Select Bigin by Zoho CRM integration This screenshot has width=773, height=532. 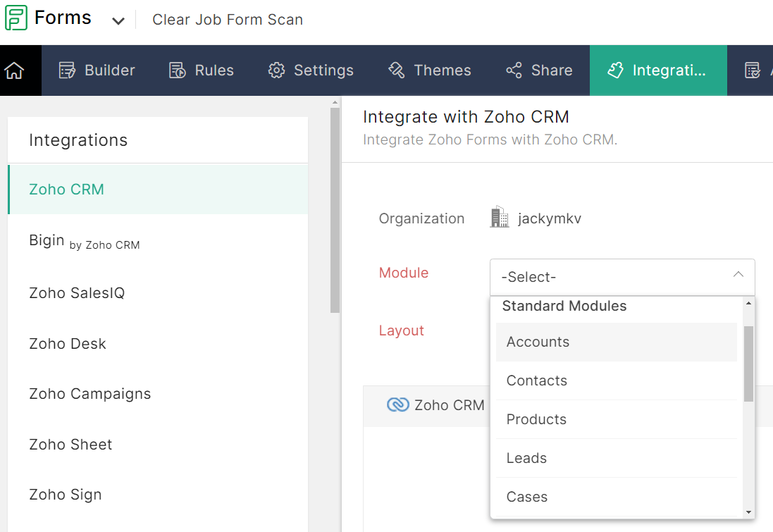point(85,241)
